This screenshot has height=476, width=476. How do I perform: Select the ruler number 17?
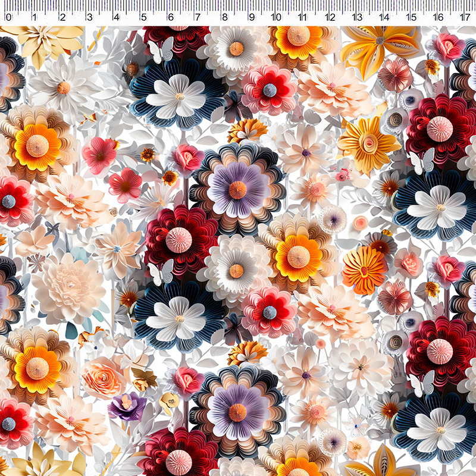tap(465, 17)
